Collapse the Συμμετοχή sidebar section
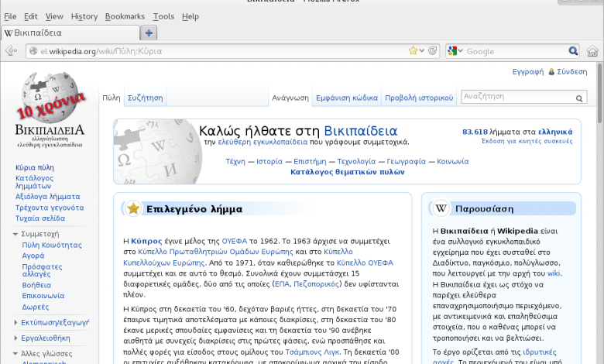The height and width of the screenshot is (364, 604). click(x=36, y=234)
